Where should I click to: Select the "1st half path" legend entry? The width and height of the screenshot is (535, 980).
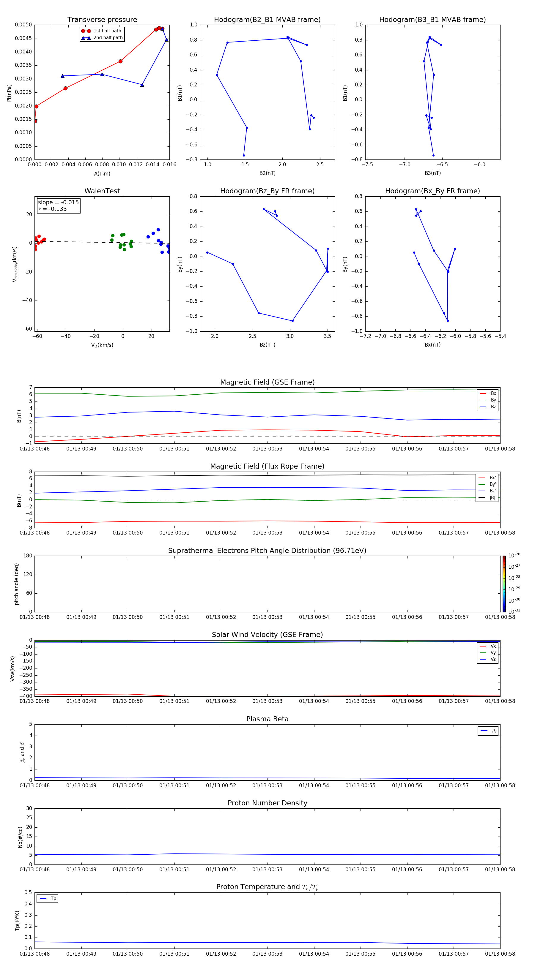click(101, 31)
